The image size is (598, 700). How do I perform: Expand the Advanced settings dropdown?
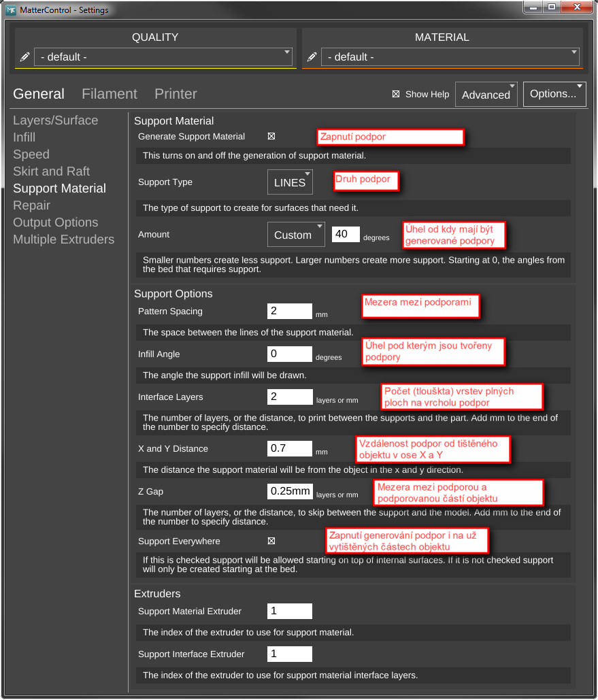486,94
